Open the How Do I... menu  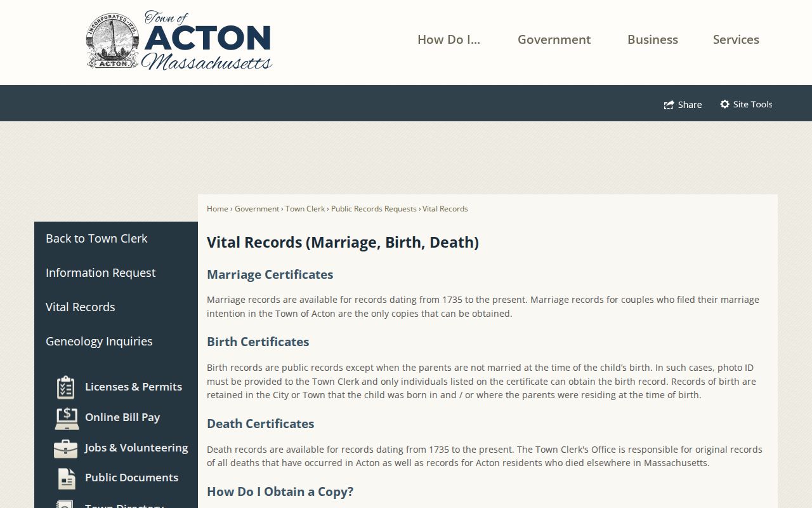click(449, 39)
